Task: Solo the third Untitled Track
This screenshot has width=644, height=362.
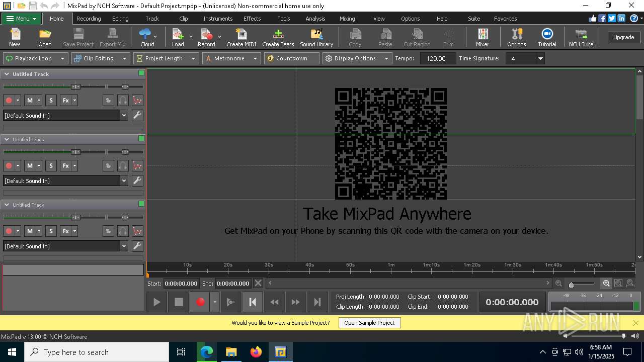Action: (51, 231)
